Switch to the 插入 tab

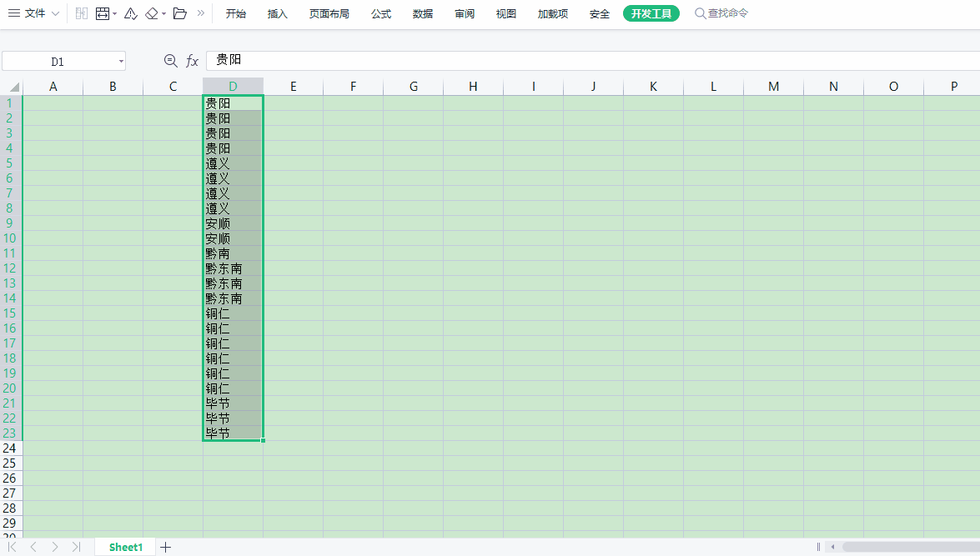coord(278,13)
